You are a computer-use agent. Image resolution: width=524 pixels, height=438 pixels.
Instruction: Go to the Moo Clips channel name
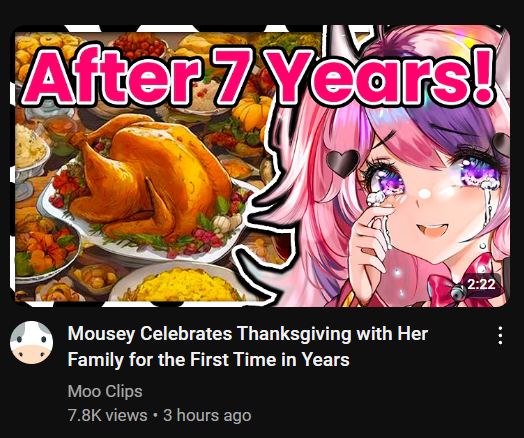[x=105, y=391]
